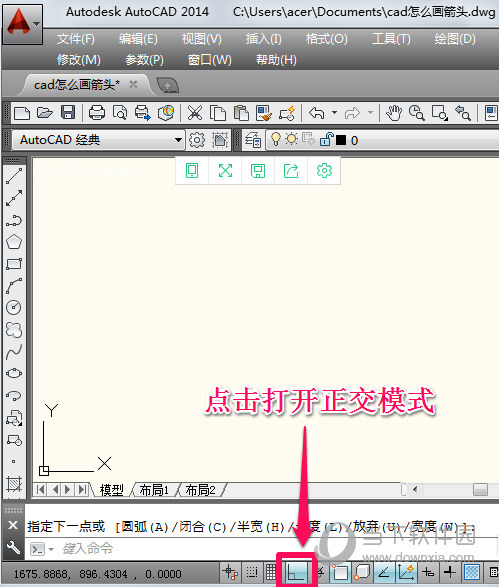The image size is (499, 587).
Task: Open the application menu A button
Action: coord(22,23)
